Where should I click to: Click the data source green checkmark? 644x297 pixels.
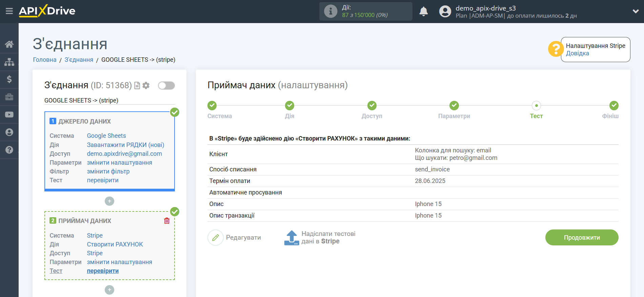click(175, 112)
